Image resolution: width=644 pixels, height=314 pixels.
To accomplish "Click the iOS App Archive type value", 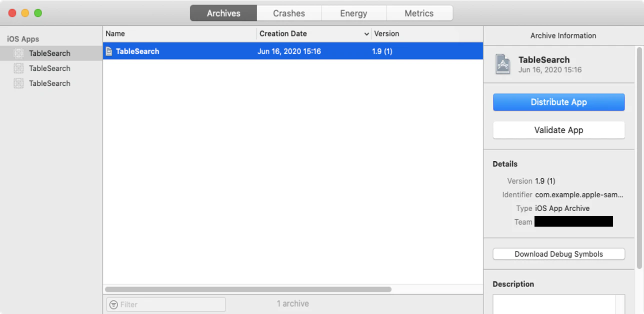I will [x=562, y=208].
